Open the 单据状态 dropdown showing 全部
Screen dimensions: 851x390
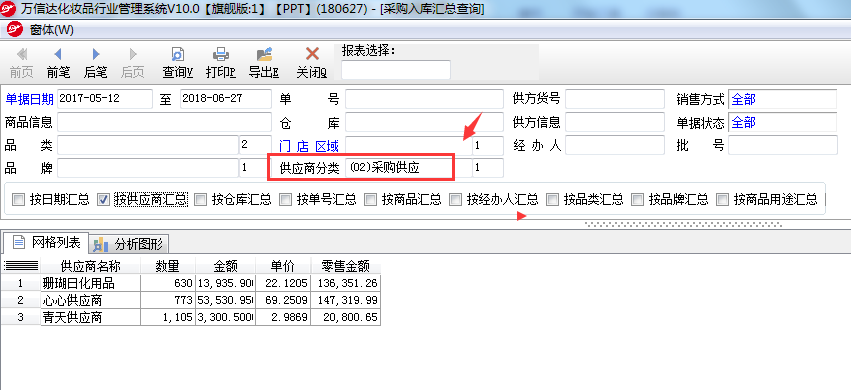783,123
